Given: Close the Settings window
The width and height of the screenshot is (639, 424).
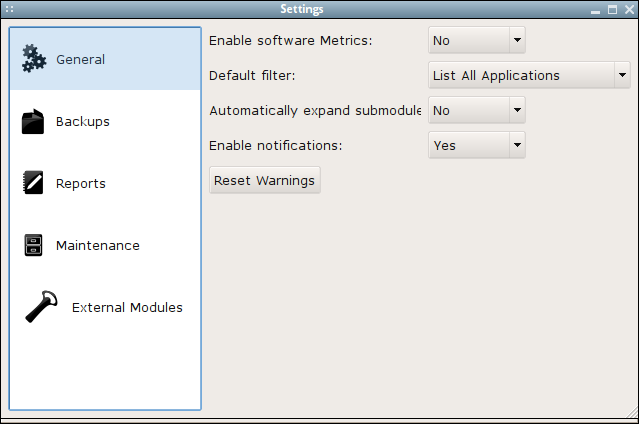Looking at the screenshot, I should [629, 9].
